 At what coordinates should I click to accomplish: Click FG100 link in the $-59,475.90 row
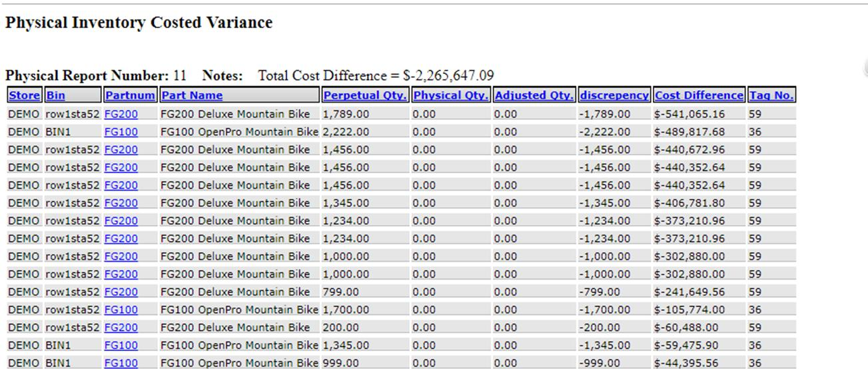tap(121, 345)
